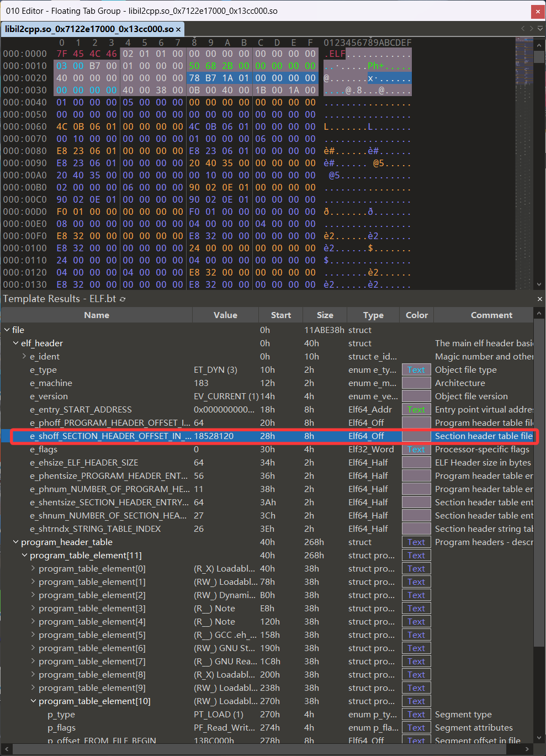
Task: Sort by the Comment column header
Action: pyautogui.click(x=484, y=315)
